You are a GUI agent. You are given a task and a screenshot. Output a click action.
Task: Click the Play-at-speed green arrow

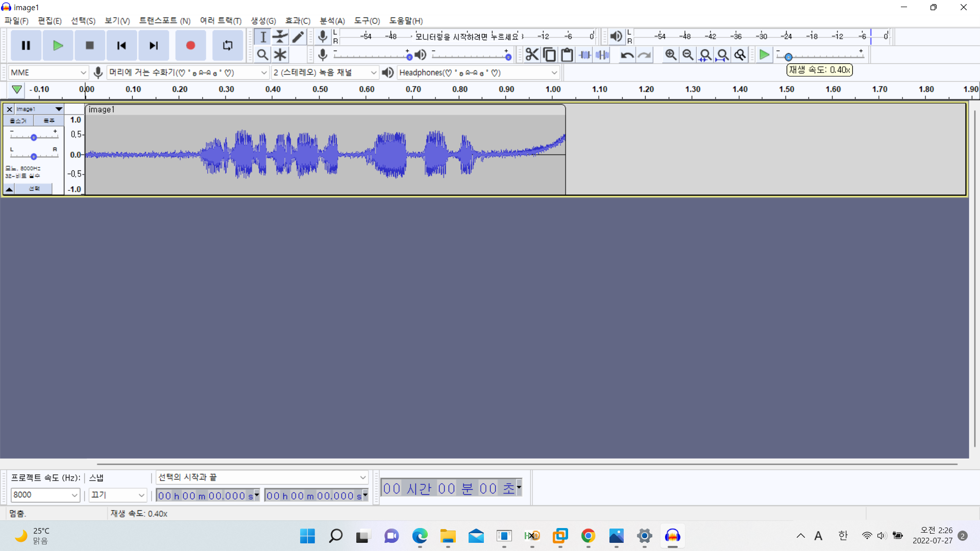[764, 55]
